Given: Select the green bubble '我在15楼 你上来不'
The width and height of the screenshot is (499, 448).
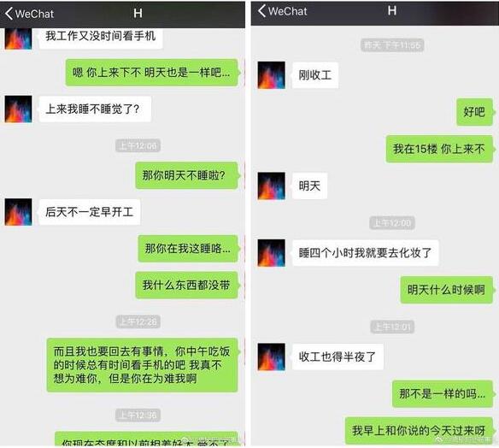Looking at the screenshot, I should coord(439,149).
